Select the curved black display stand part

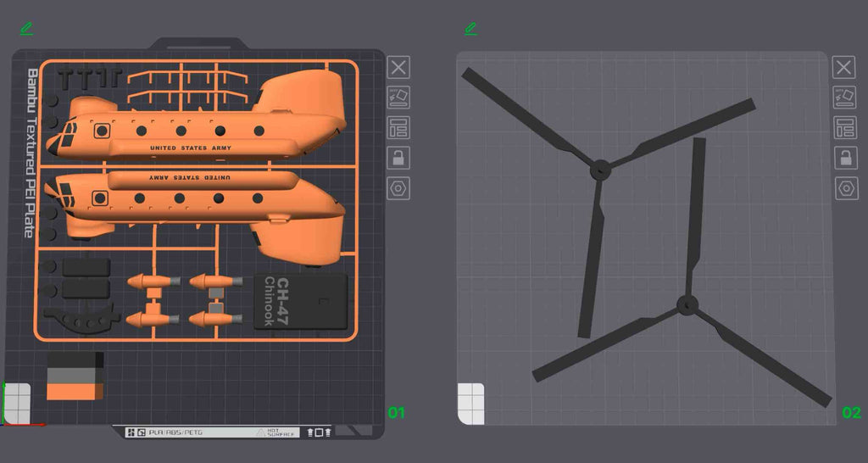click(x=82, y=320)
